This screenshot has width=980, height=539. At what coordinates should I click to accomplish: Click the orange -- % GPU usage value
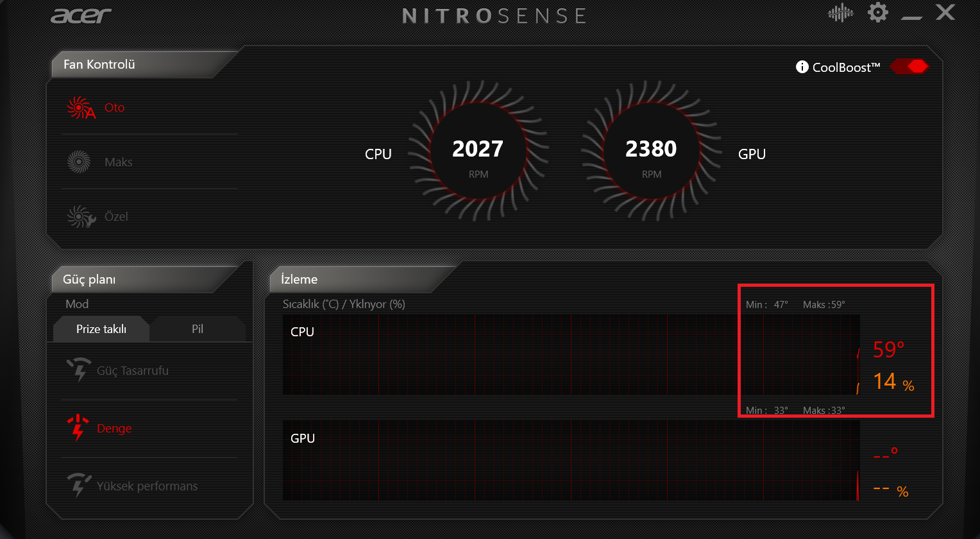(891, 491)
